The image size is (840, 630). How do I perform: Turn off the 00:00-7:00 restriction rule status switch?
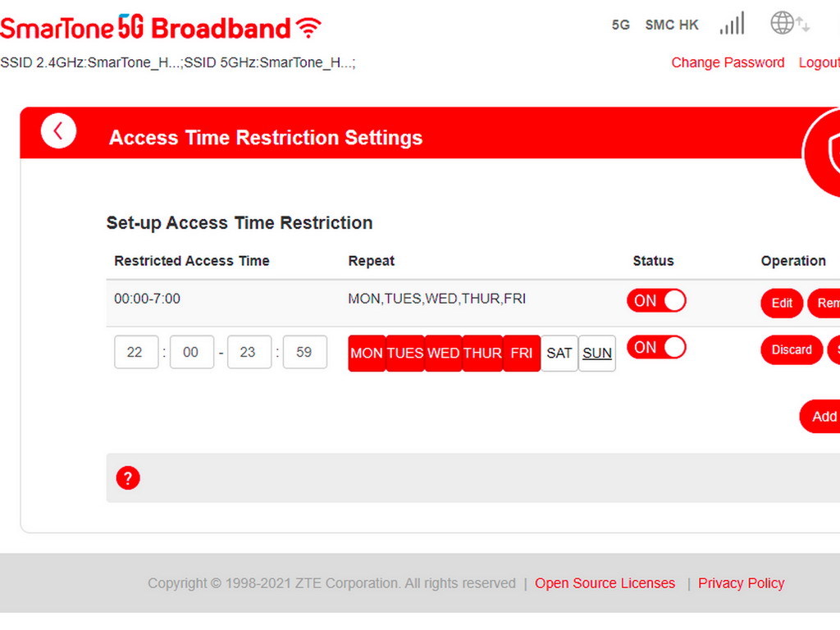(656, 300)
